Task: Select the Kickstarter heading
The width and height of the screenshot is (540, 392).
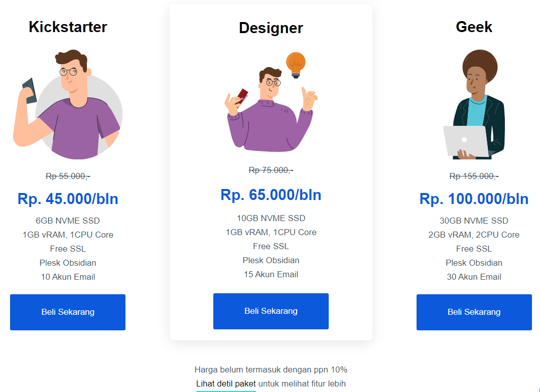Action: click(68, 27)
